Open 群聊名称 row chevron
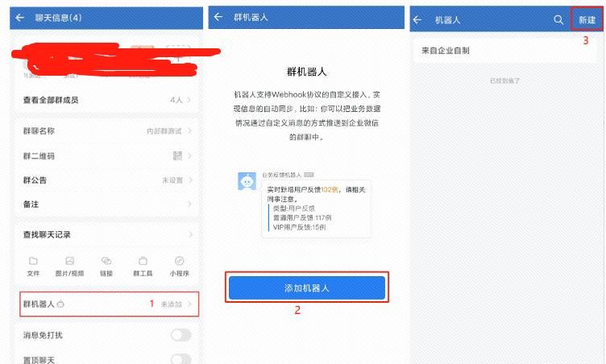606x364 pixels. coord(189,131)
